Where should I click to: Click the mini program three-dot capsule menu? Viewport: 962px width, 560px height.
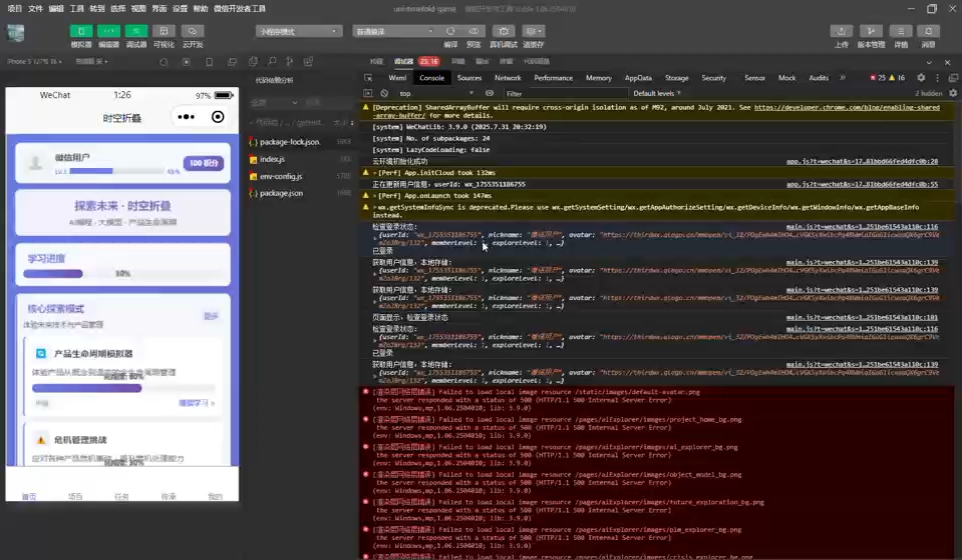tap(186, 117)
